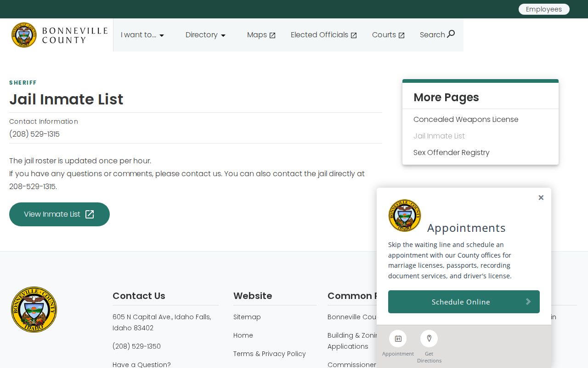Screen dimensions: 588x368
Task: Expand the Directory dropdown menu
Action: [x=205, y=35]
